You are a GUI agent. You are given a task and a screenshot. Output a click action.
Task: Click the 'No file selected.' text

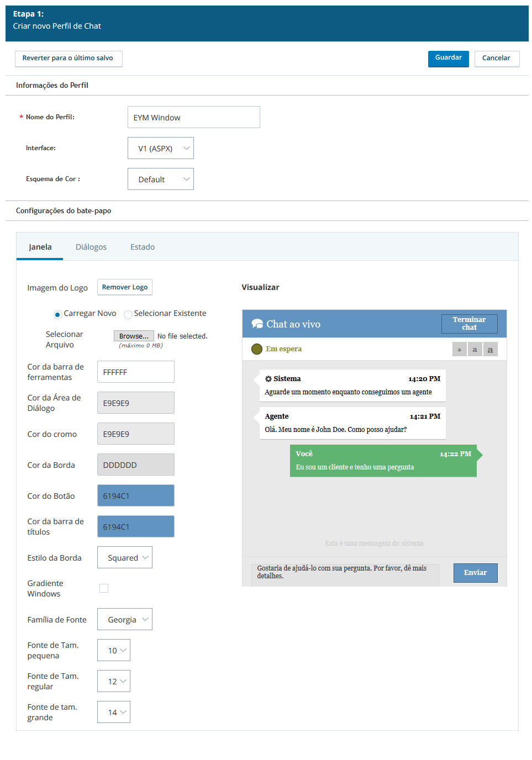coord(182,336)
